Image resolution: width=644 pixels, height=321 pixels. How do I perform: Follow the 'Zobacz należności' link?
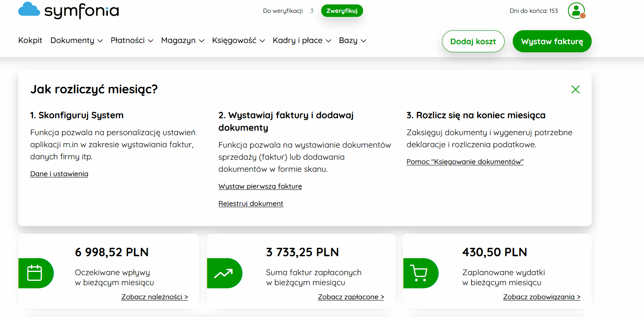[155, 297]
